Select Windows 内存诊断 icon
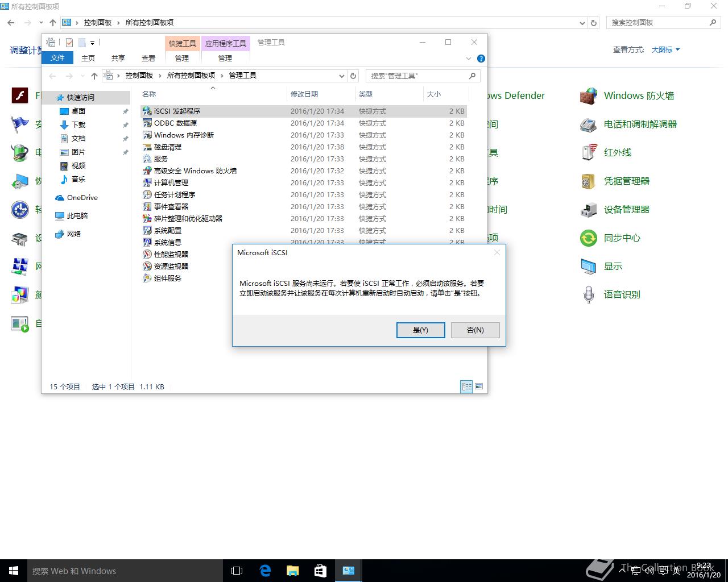The height and width of the screenshot is (582, 728). (x=147, y=135)
